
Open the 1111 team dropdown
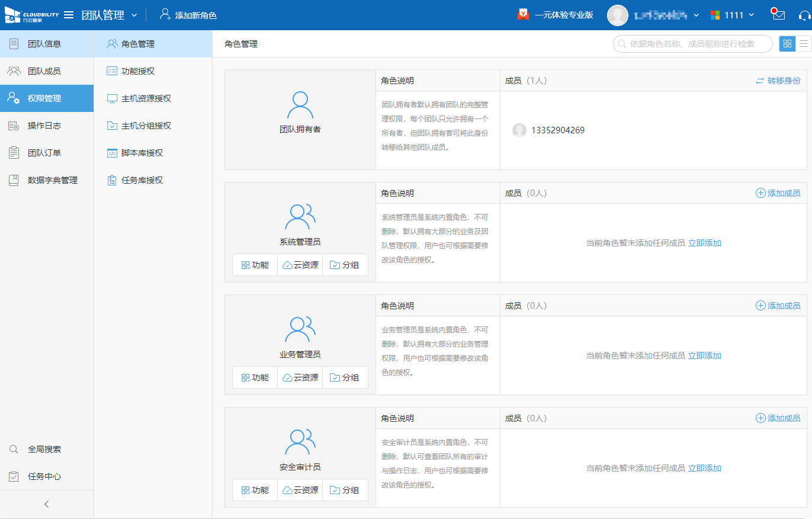[x=752, y=15]
